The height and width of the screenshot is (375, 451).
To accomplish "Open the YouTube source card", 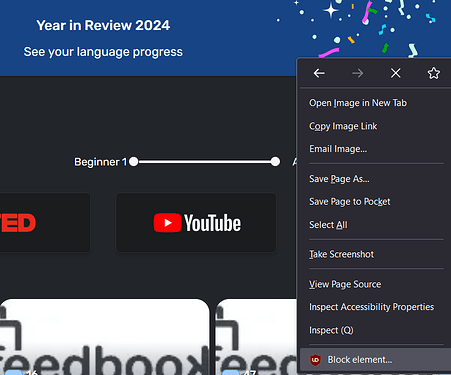I will (x=196, y=223).
